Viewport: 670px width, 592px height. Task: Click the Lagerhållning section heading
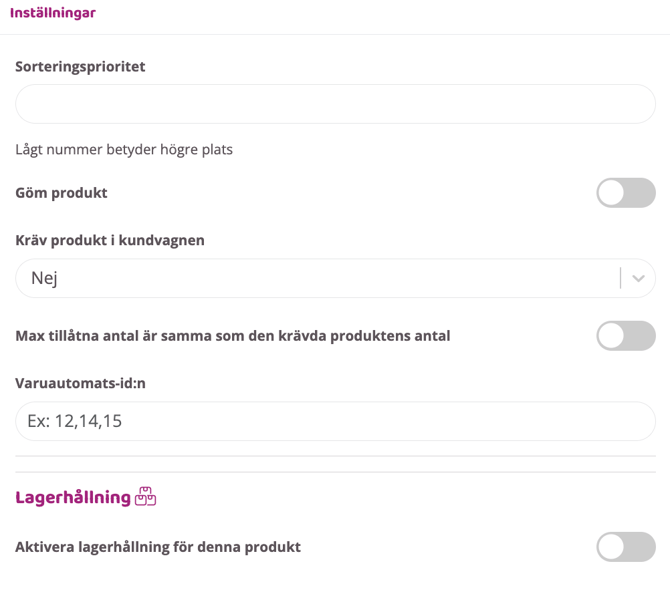pyautogui.click(x=73, y=497)
